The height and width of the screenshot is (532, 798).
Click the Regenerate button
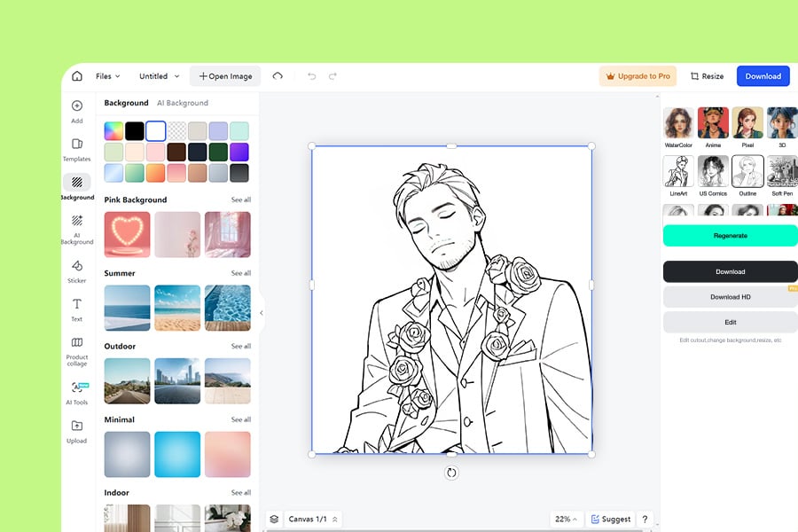tap(731, 236)
